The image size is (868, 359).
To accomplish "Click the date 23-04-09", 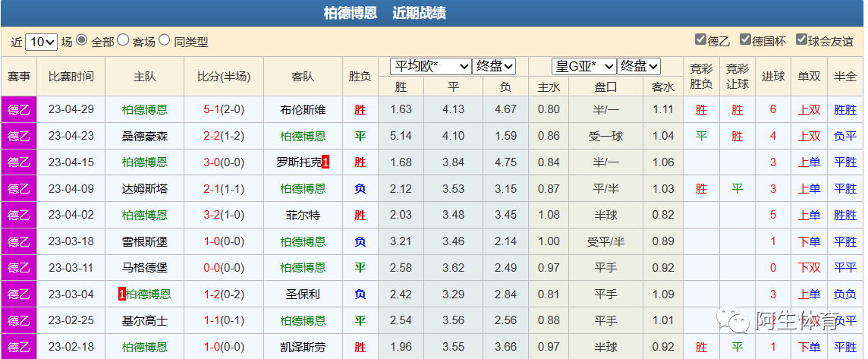I will [71, 189].
